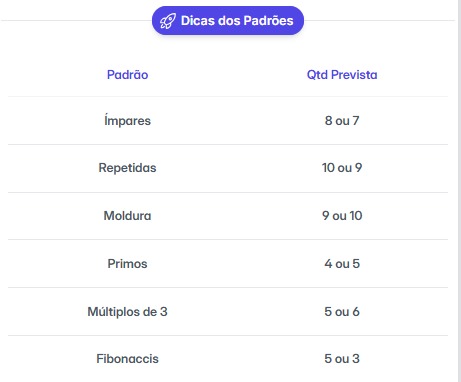Choose the Moldura pattern label

click(x=127, y=216)
